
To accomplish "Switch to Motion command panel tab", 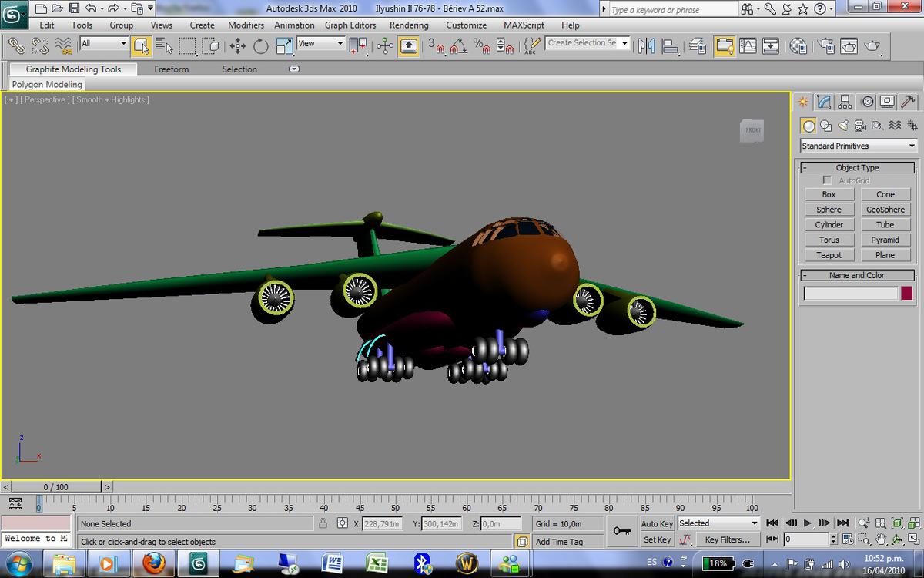I will (867, 102).
